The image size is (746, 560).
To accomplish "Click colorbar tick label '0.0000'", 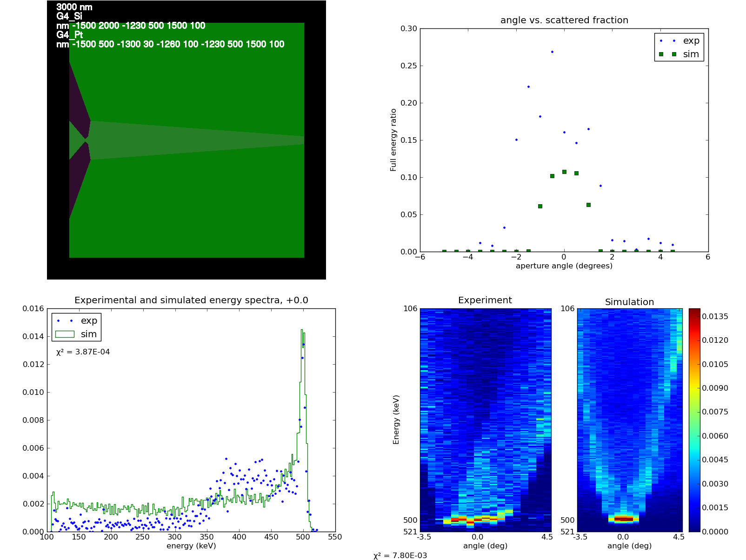I will click(715, 532).
